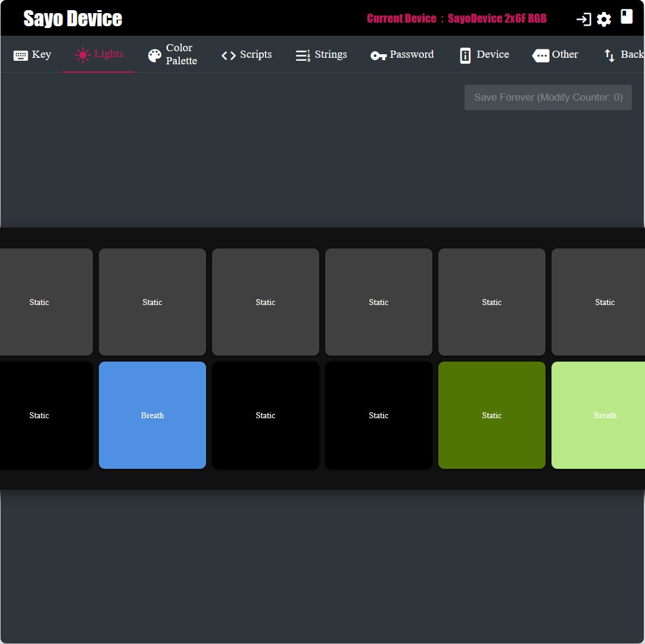Open the settings gear icon
Screen dimensions: 645x644
tap(603, 19)
